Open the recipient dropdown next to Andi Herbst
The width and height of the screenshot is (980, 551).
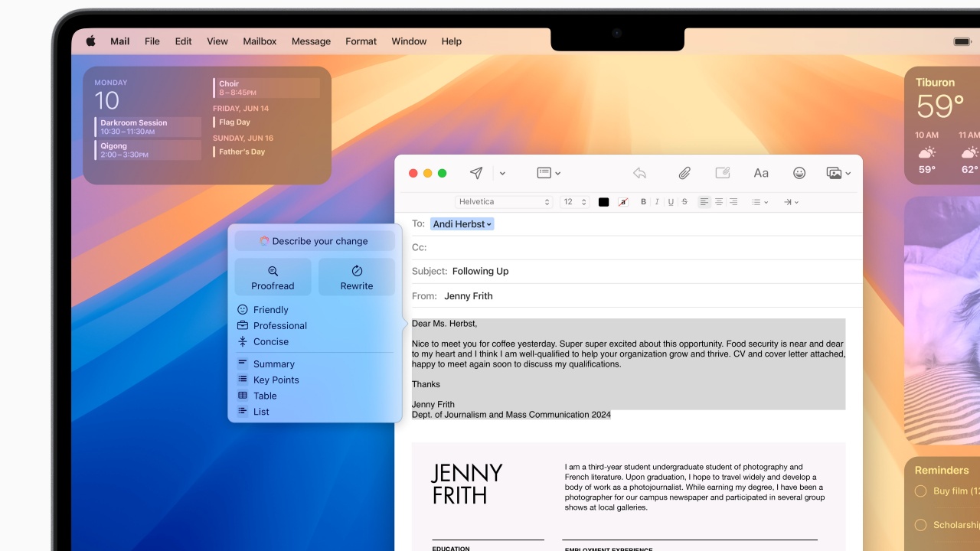coord(488,223)
